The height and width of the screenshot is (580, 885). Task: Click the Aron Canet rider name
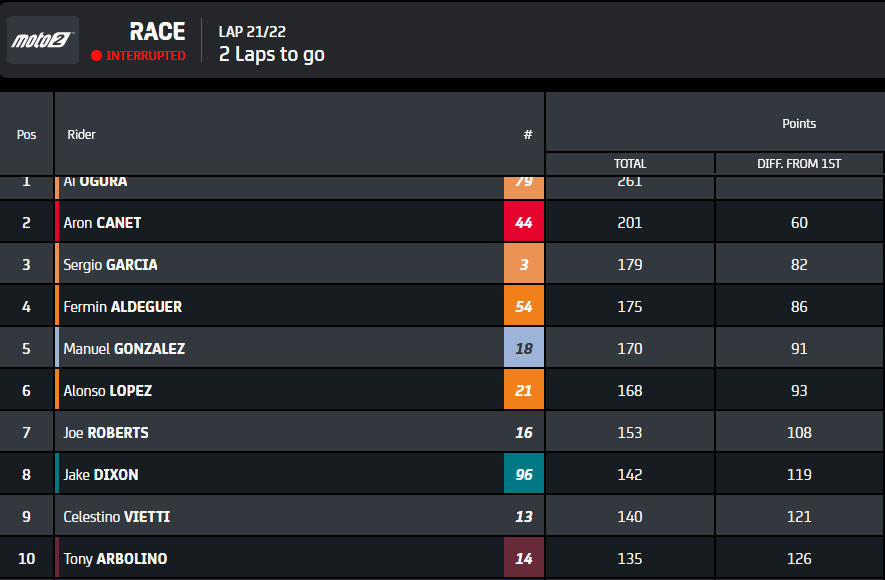pyautogui.click(x=102, y=223)
